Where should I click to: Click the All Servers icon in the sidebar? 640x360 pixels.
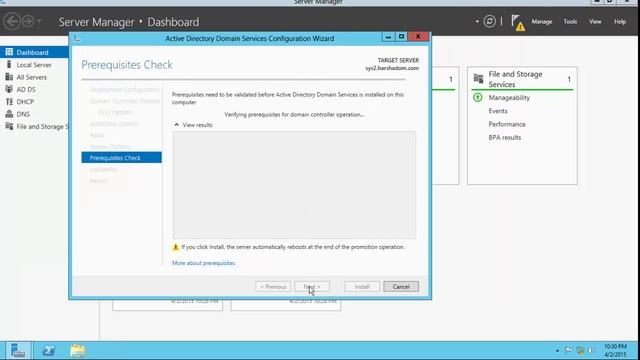(9, 77)
